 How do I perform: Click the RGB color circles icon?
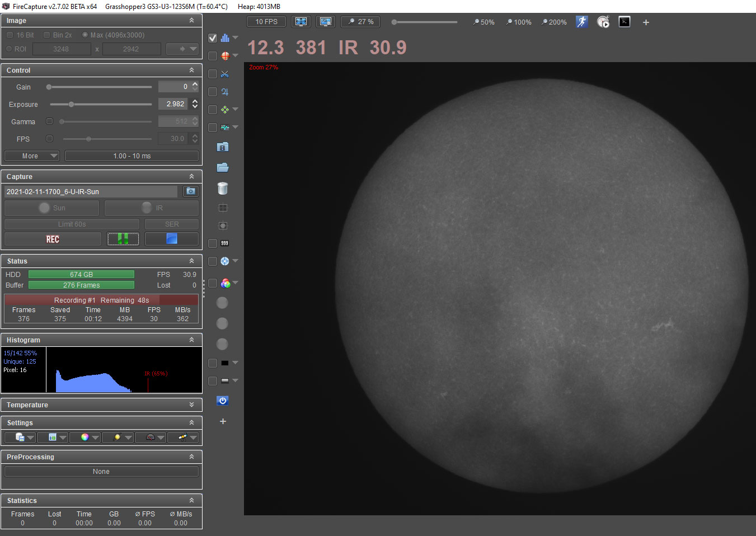pos(226,284)
